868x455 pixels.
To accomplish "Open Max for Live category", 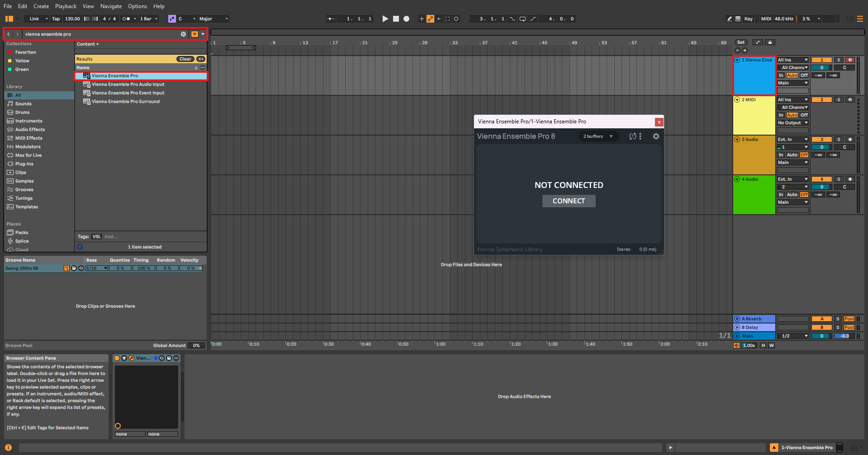I will [28, 155].
